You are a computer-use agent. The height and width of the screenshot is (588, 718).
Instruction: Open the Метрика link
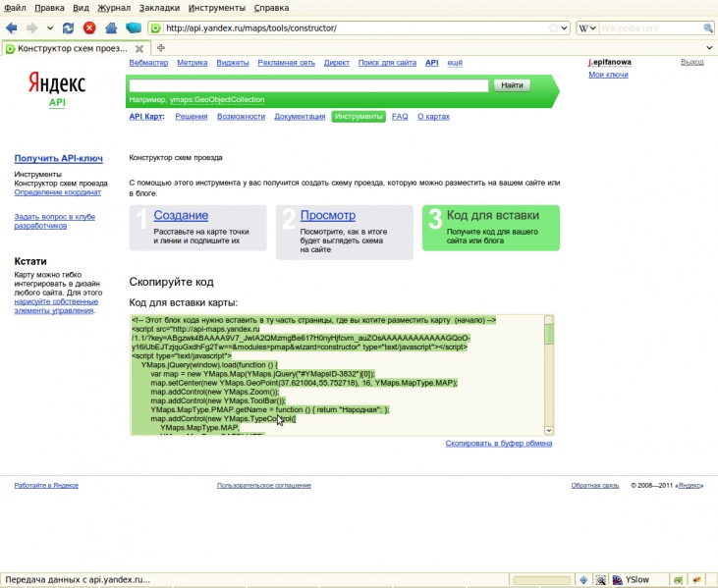[193, 63]
